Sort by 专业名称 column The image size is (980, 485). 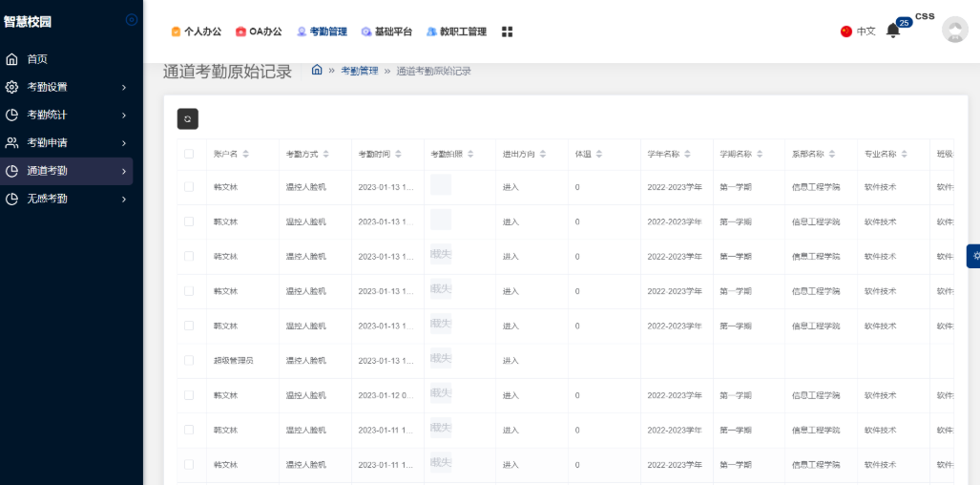click(905, 155)
